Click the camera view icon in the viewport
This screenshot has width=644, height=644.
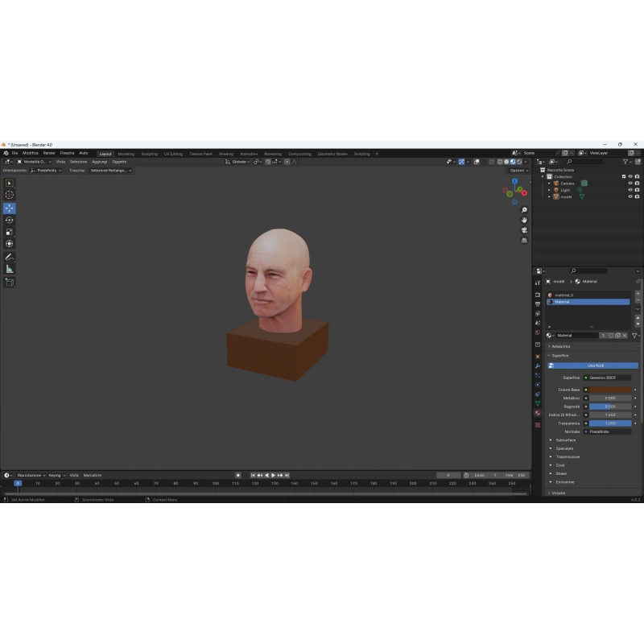tap(524, 230)
